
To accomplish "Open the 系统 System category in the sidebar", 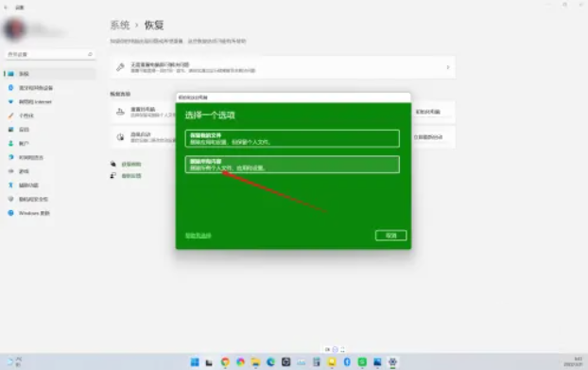I will pyautogui.click(x=49, y=74).
